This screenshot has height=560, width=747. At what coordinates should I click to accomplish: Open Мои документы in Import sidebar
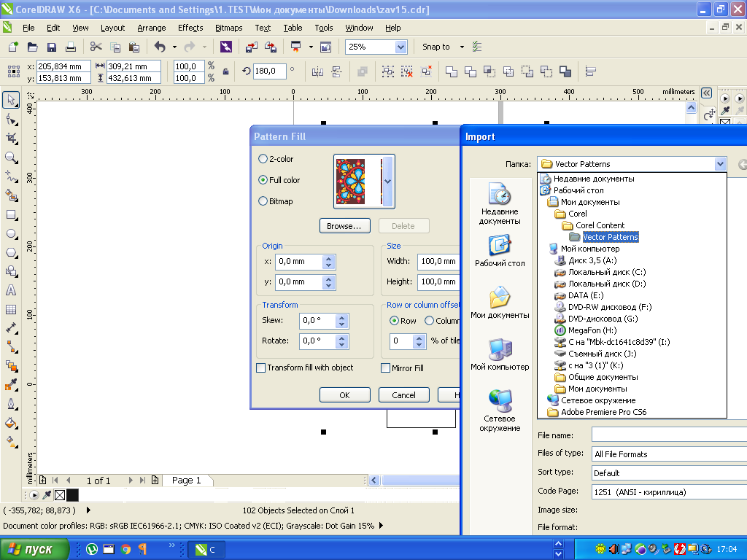click(x=500, y=303)
